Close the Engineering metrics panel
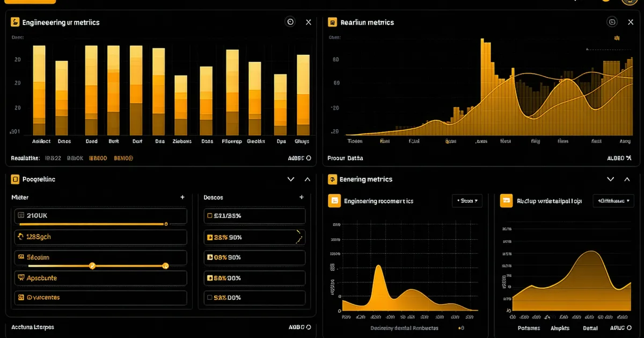 [x=308, y=22]
